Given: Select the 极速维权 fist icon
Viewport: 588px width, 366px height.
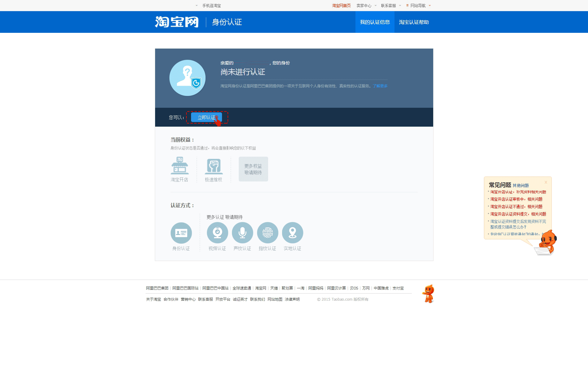Looking at the screenshot, I should tap(214, 166).
